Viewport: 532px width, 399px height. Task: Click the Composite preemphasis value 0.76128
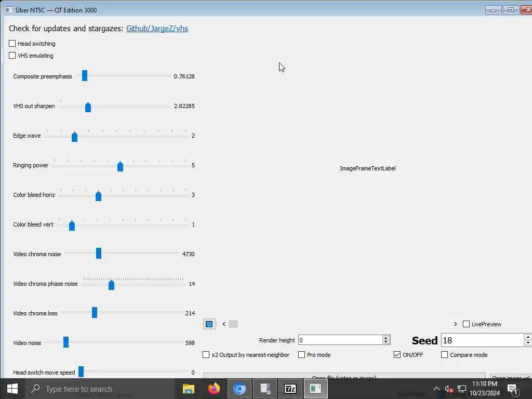[184, 76]
